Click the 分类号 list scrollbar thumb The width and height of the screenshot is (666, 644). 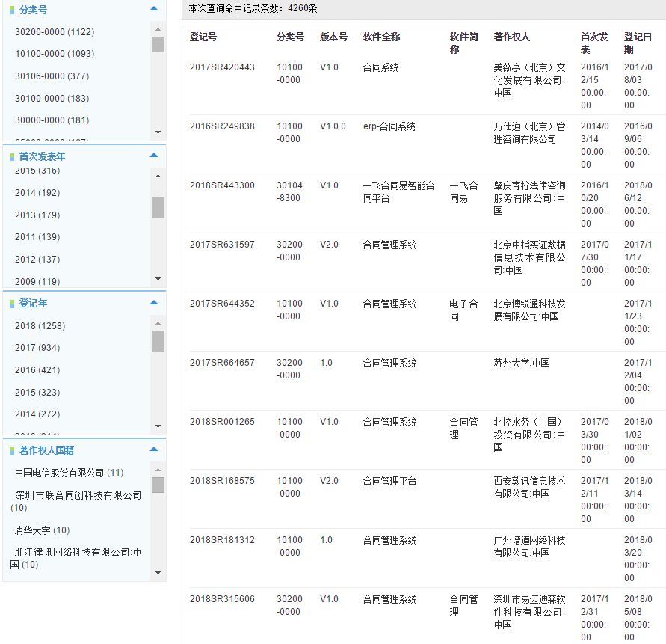[x=158, y=44]
